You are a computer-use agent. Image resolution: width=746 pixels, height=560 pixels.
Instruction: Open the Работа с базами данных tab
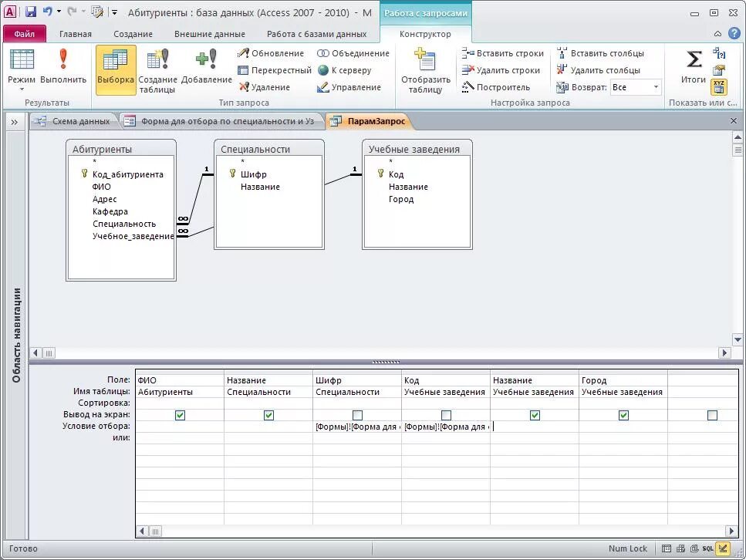(316, 34)
